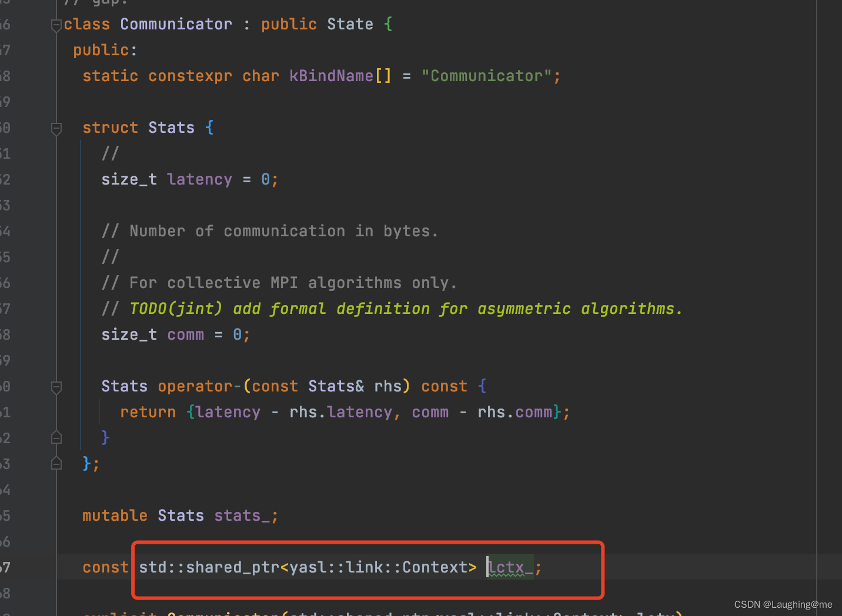The image size is (842, 616).
Task: Click "std::shared_ptr" type name
Action: [x=209, y=567]
